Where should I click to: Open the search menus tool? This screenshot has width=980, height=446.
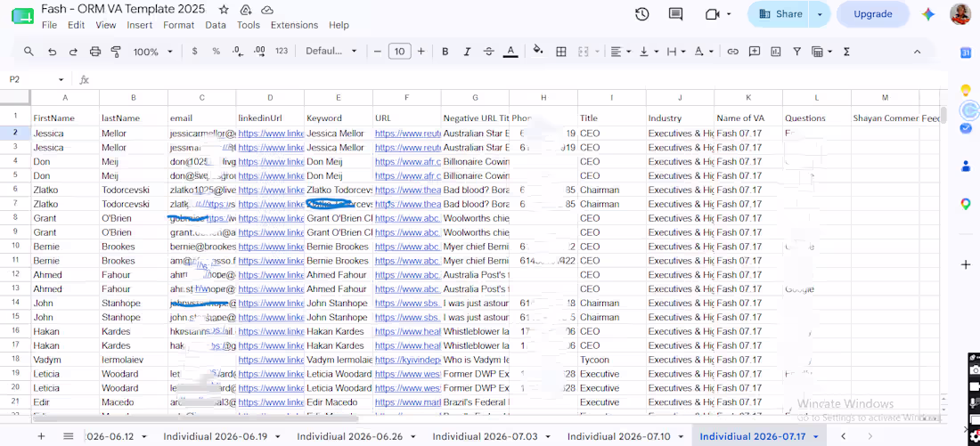(29, 52)
